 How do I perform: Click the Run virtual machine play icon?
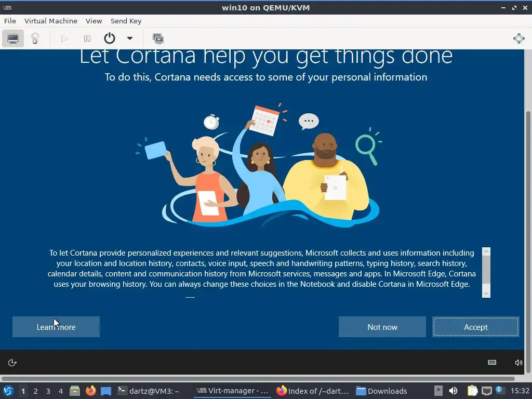[x=64, y=38]
